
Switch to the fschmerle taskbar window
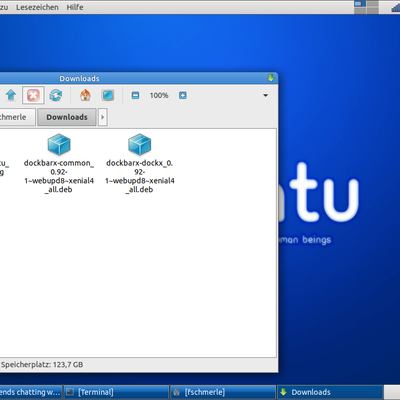tap(223, 392)
